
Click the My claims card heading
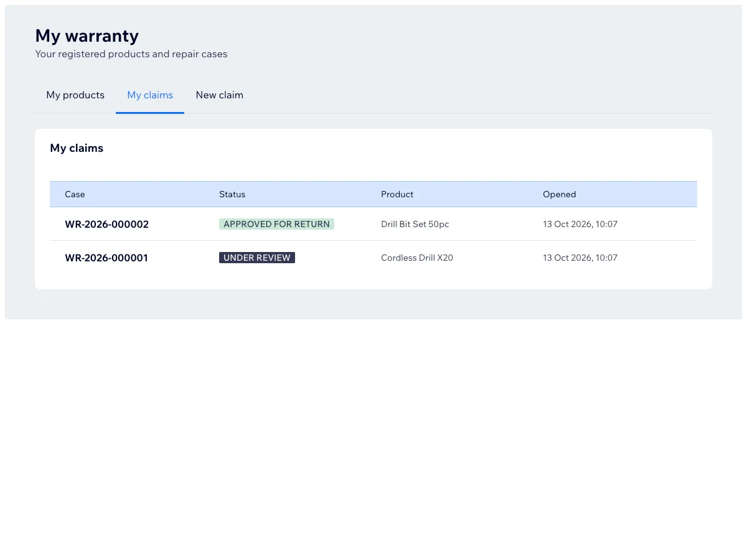coord(77,148)
